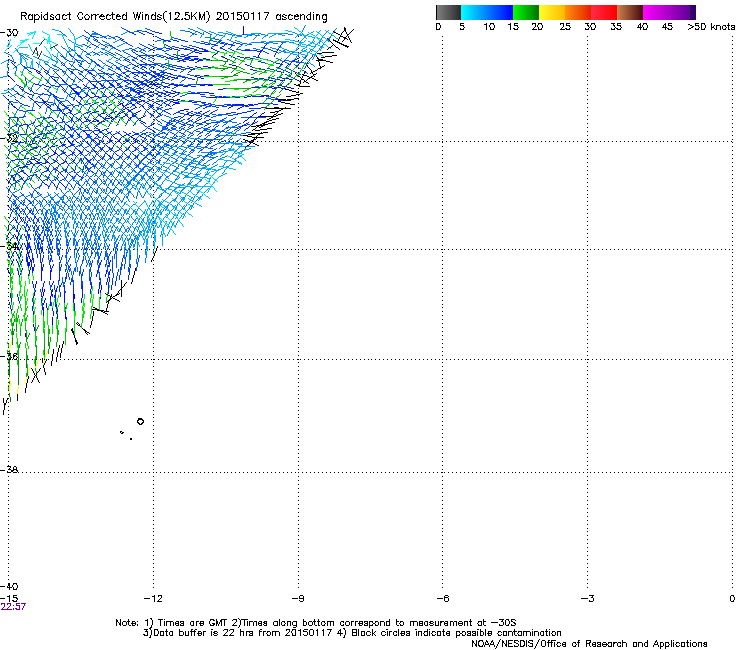This screenshot has height=650, width=740.
Task: Click the '-30' latitude axis label
Action: 9,33
